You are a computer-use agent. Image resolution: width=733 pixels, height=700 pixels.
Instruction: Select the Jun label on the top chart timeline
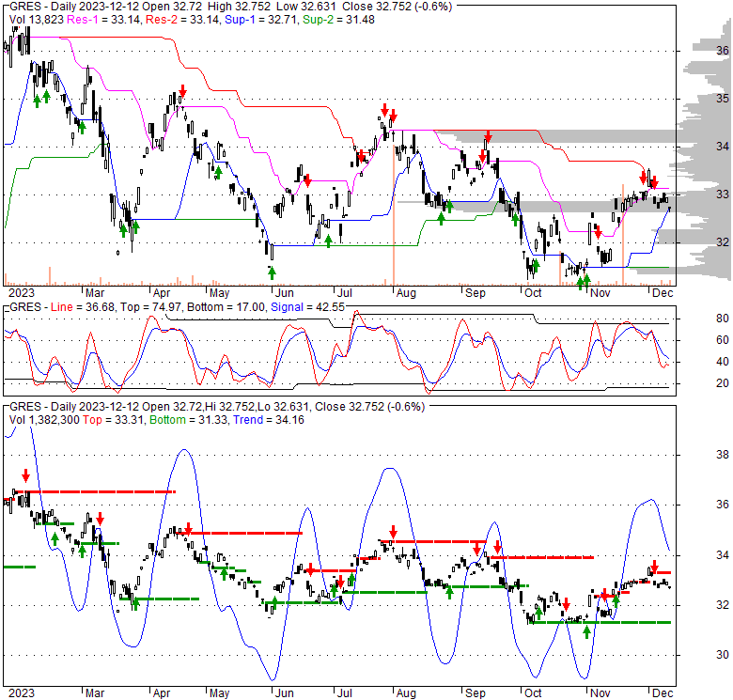coord(284,293)
